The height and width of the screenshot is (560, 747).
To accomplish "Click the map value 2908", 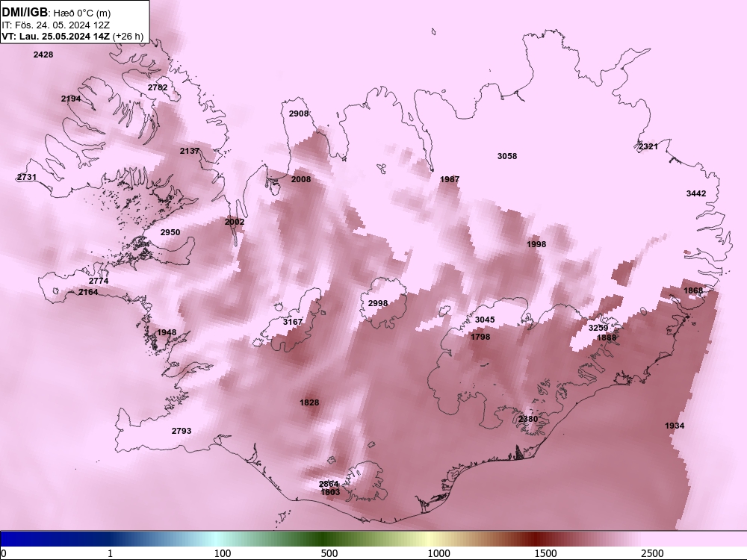I will [299, 113].
